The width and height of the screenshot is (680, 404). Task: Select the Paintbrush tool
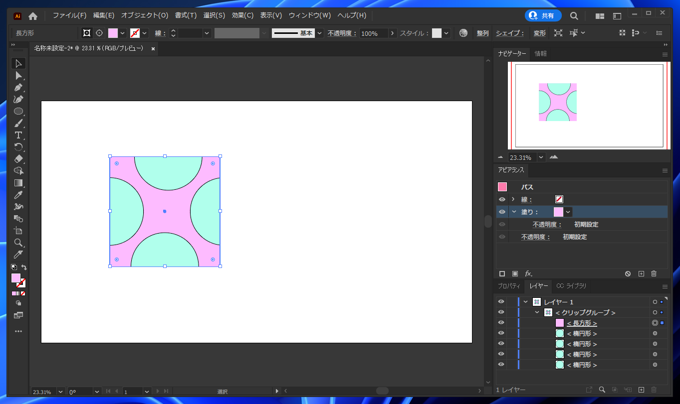18,124
